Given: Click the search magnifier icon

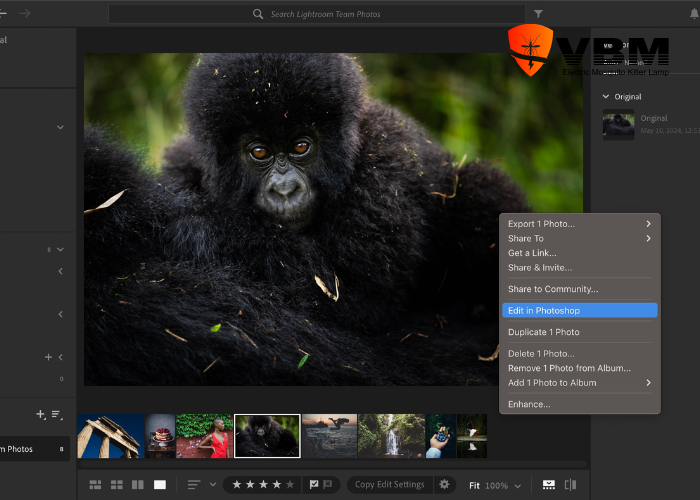Looking at the screenshot, I should pos(258,14).
